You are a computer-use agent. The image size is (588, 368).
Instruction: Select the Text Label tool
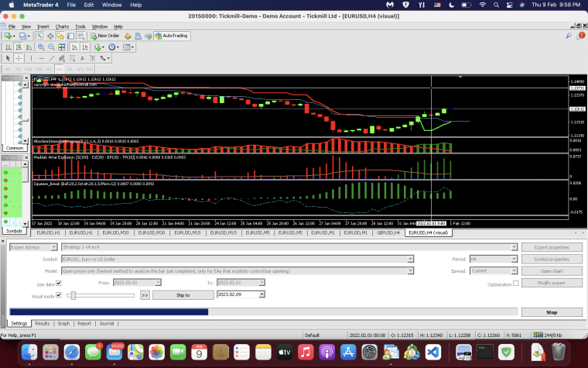point(92,58)
